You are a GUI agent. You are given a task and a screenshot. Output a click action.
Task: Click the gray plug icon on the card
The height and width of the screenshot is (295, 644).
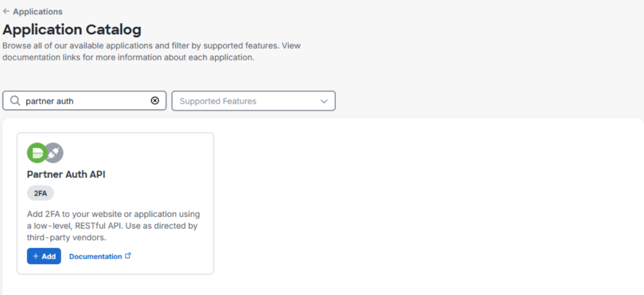click(54, 153)
